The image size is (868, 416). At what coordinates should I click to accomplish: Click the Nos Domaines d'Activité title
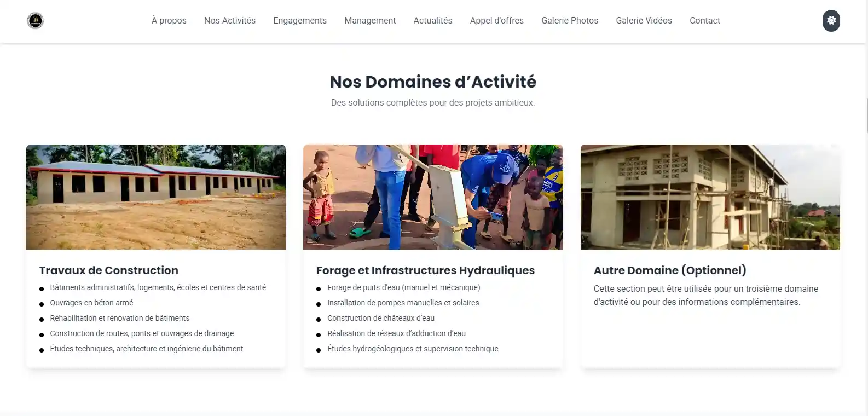[x=433, y=82]
